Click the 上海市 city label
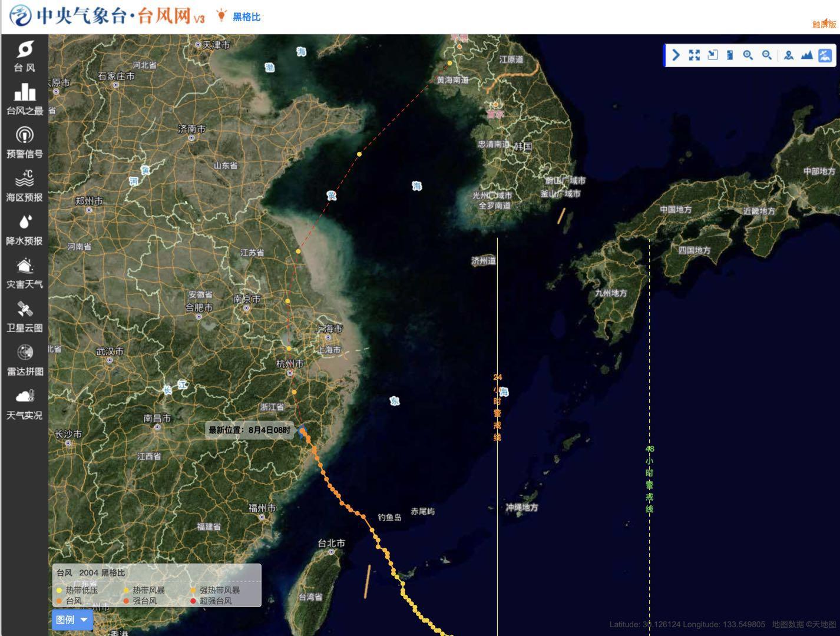Viewport: 840px width, 636px height. click(329, 329)
